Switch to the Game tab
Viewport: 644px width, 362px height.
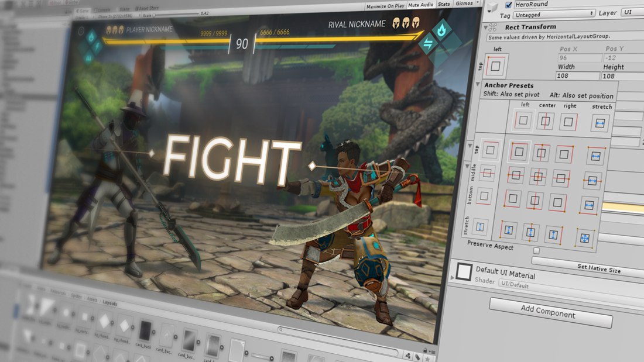pos(83,11)
